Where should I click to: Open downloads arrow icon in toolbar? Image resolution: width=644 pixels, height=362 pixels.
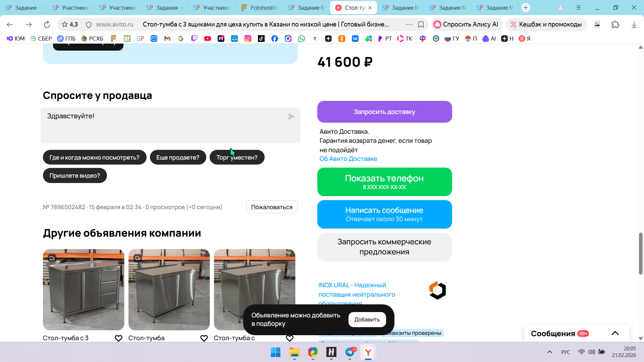pyautogui.click(x=634, y=24)
